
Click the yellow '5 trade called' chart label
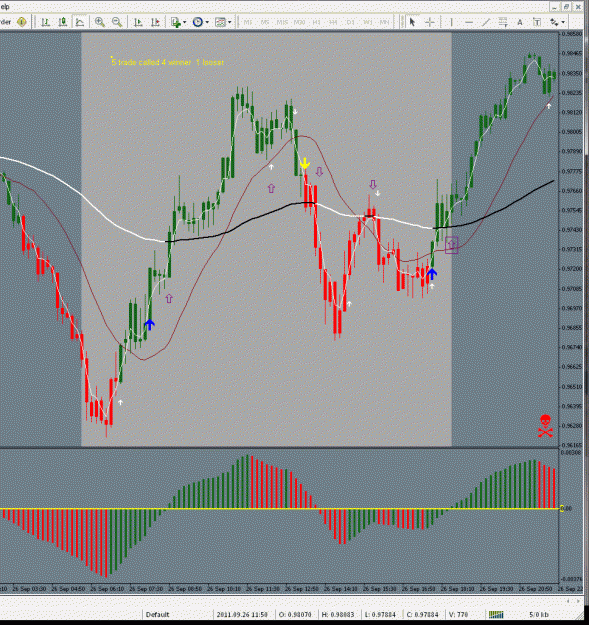click(x=167, y=62)
